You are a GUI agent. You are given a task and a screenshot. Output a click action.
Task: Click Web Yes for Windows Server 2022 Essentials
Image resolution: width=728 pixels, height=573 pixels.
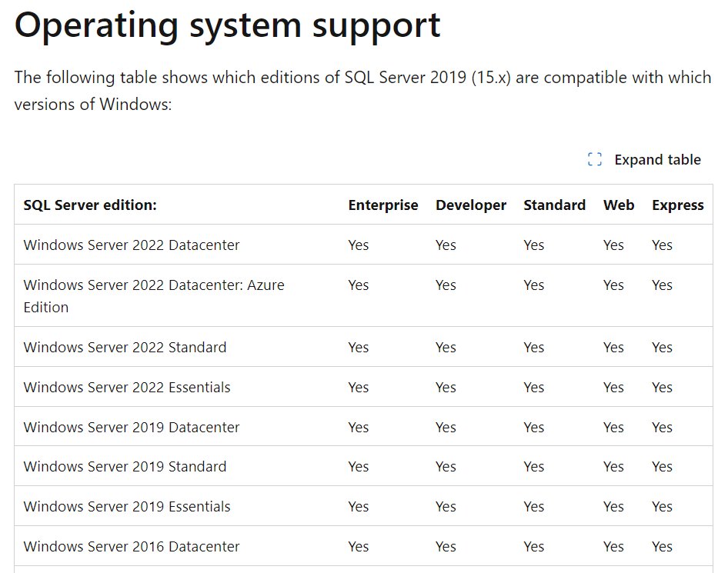pyautogui.click(x=613, y=388)
